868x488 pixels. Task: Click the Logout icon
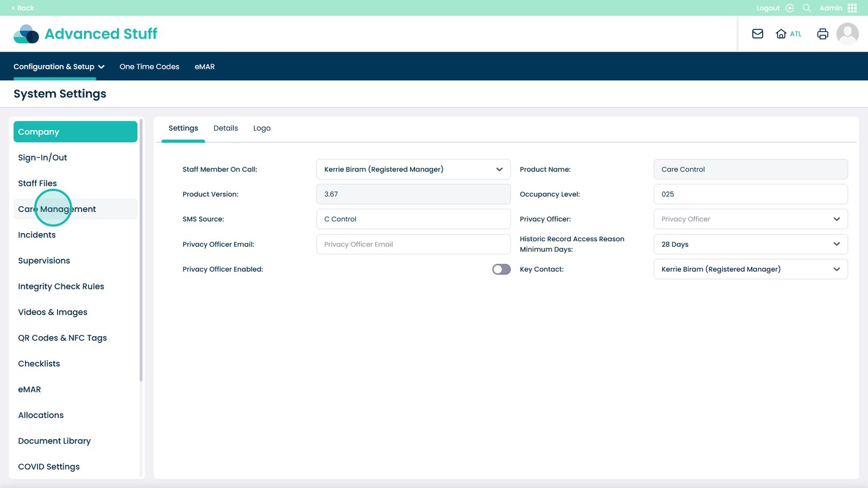tap(790, 8)
